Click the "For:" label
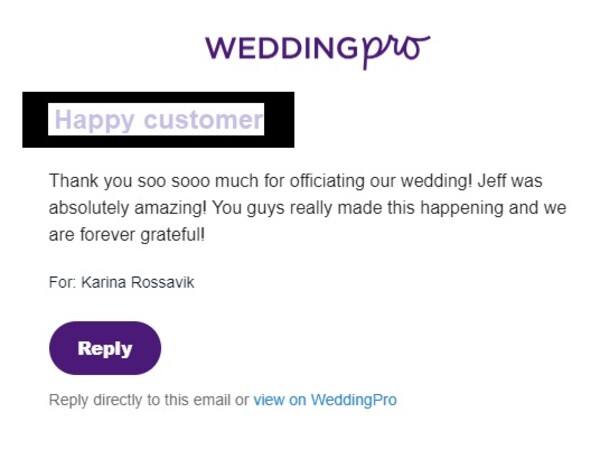 (63, 282)
